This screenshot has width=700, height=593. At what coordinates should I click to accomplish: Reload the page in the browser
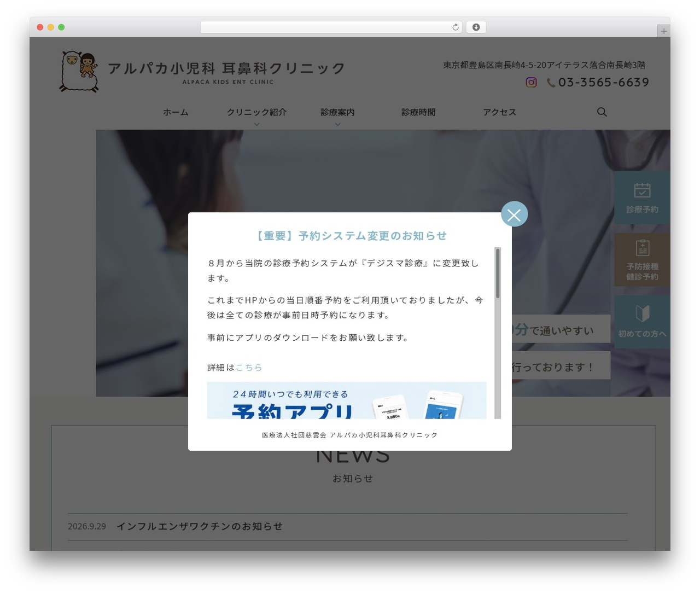(456, 27)
